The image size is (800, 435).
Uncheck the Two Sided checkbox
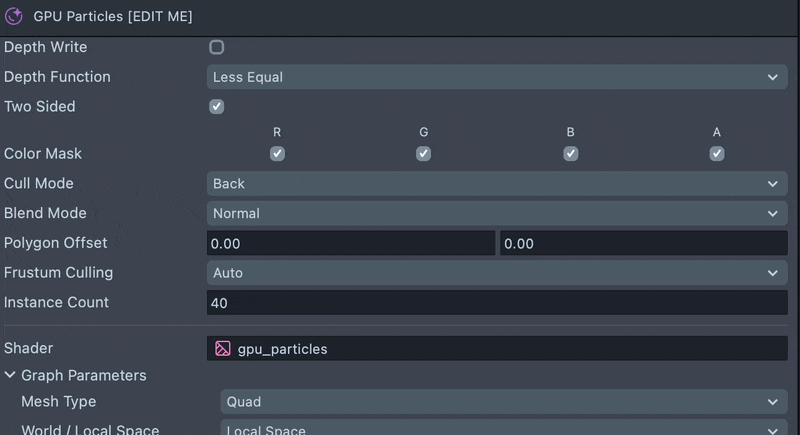[x=217, y=107]
